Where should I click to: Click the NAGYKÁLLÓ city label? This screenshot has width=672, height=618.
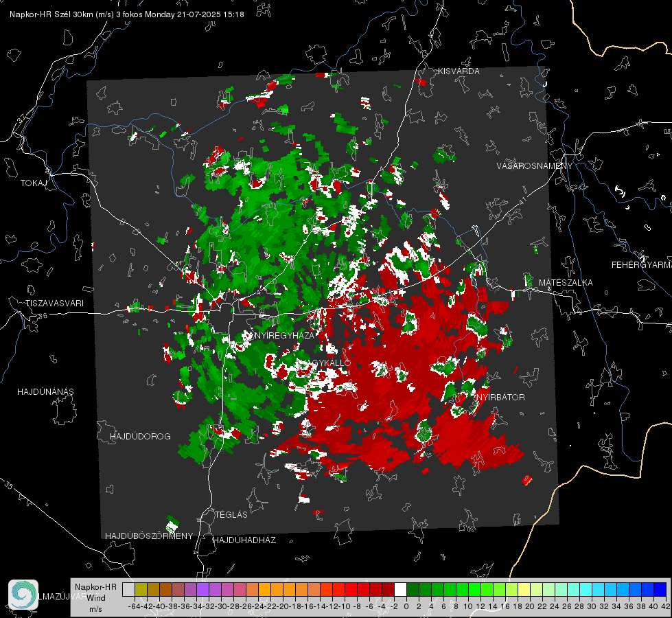point(324,363)
